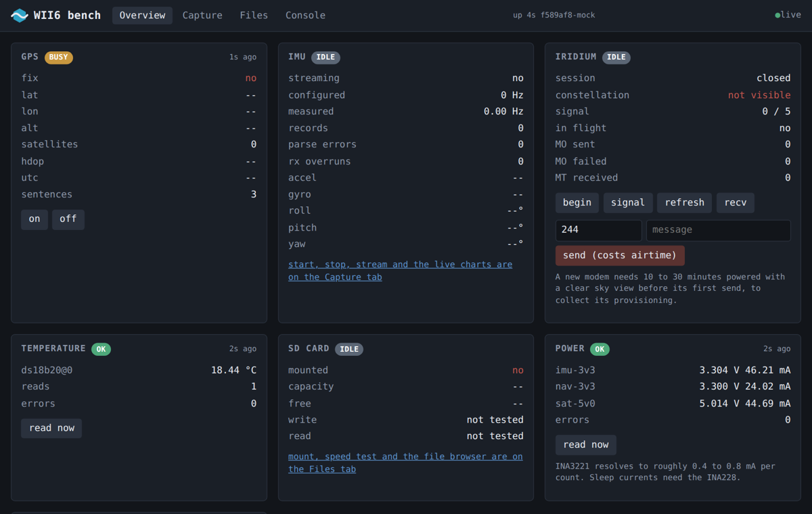Viewport: 812px width, 514px height.
Task: Click the GPS '1s ago' timestamp
Action: coord(243,57)
